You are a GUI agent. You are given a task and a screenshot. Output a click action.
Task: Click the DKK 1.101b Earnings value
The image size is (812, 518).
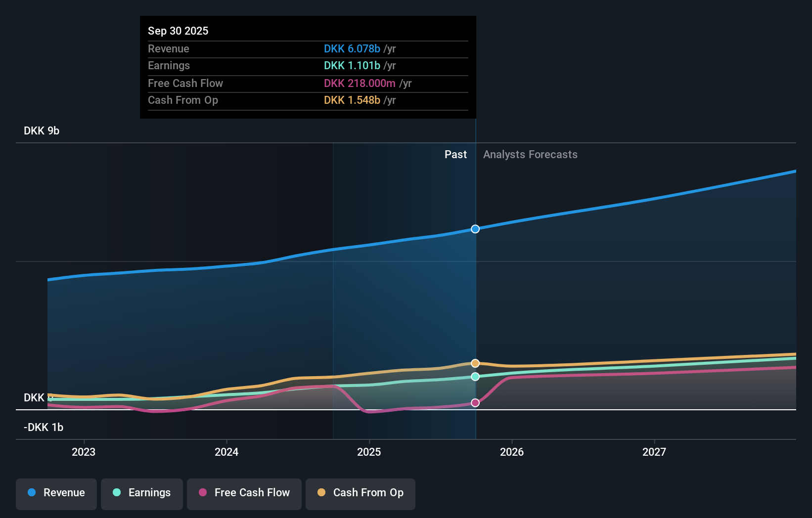point(352,65)
